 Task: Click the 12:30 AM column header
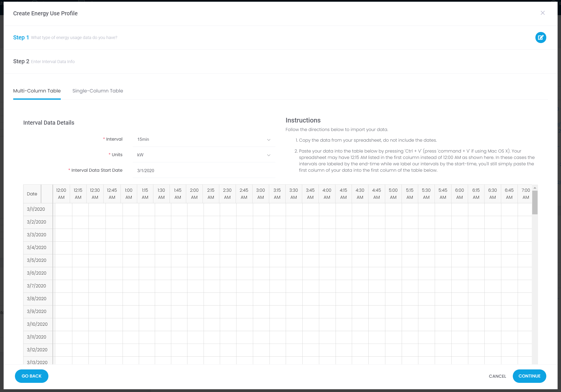point(95,194)
